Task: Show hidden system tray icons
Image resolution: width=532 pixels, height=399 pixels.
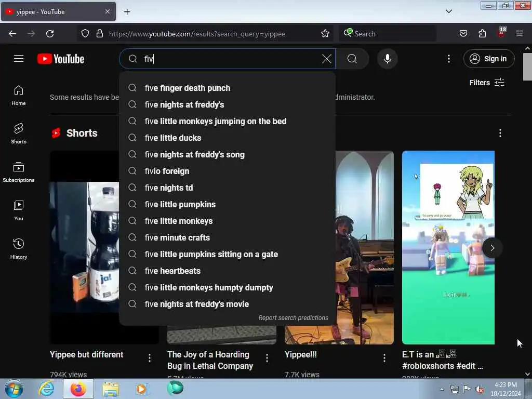Action: tap(442, 390)
